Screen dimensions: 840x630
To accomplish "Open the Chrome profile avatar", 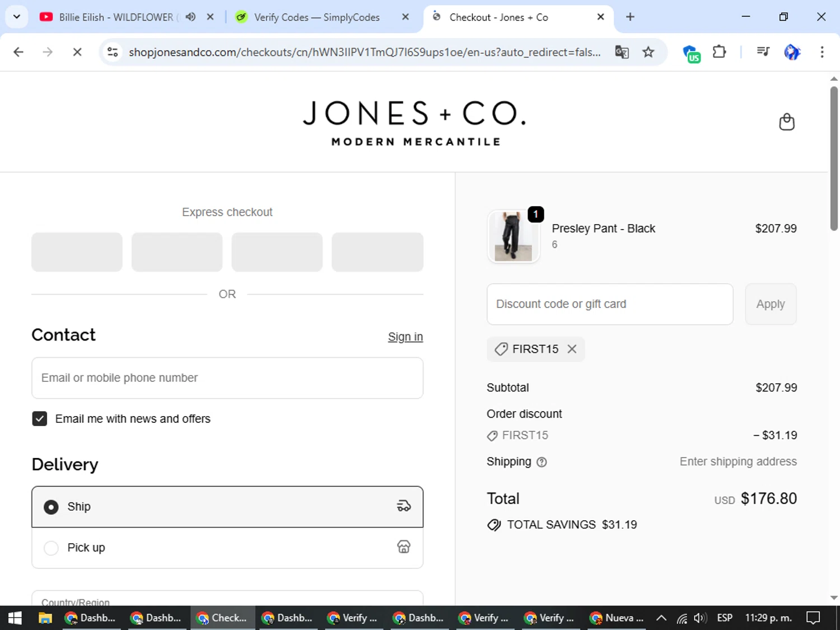I will coord(792,52).
